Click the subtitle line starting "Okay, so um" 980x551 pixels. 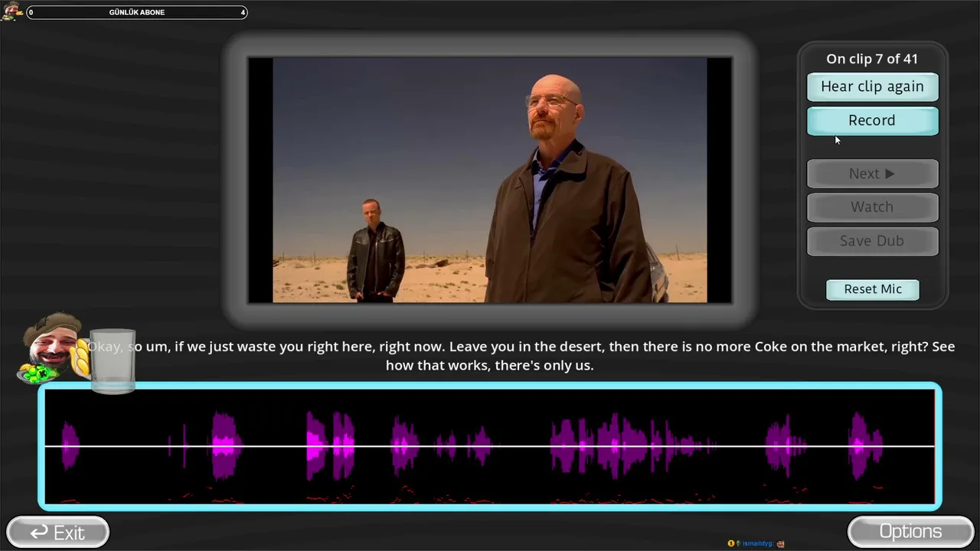pos(521,356)
